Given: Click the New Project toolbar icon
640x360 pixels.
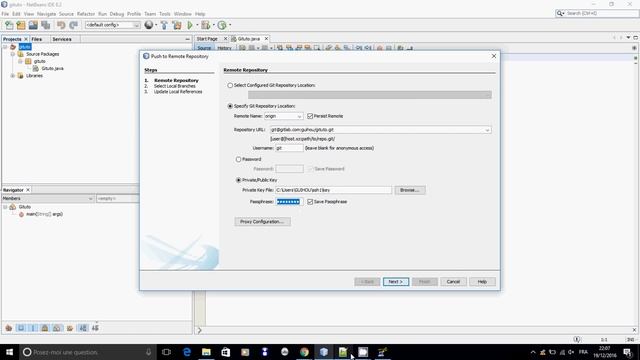Looking at the screenshot, I should (21, 25).
